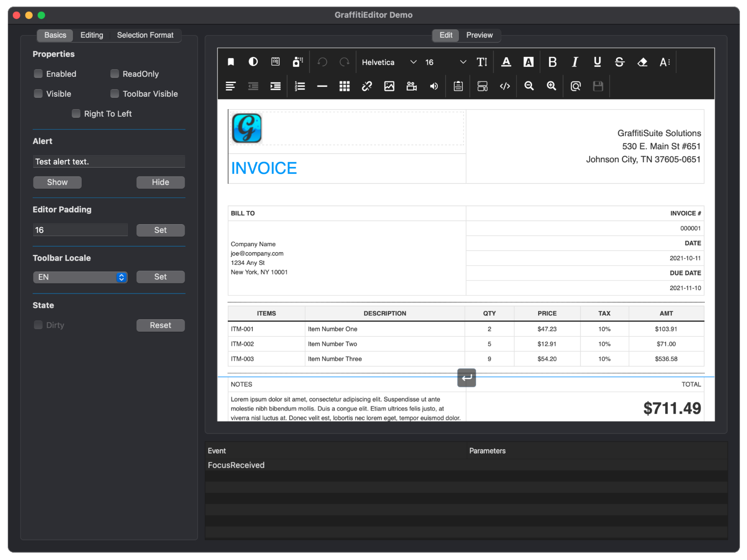The image size is (747, 560).
Task: Toggle strikethrough formatting
Action: point(620,62)
